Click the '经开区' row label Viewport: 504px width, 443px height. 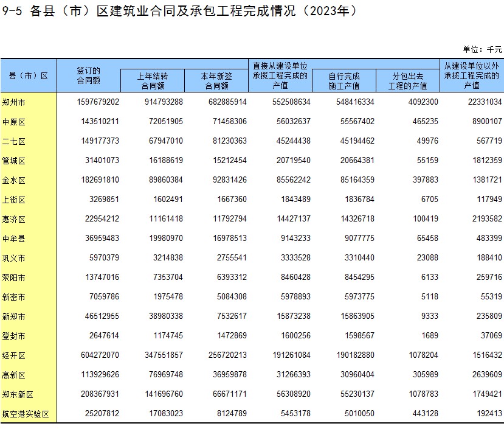[x=14, y=355]
